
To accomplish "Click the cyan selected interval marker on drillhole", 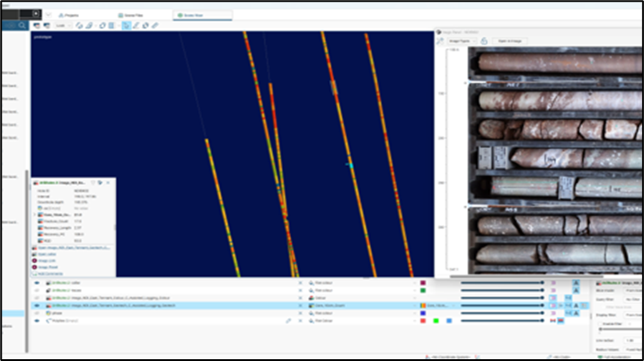I will pos(350,165).
